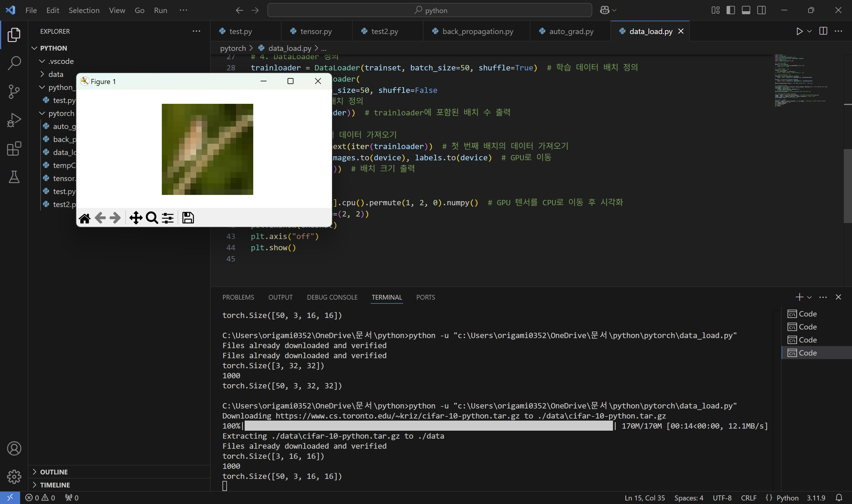Open the Run and Debug view
The image size is (852, 504).
[x=14, y=120]
